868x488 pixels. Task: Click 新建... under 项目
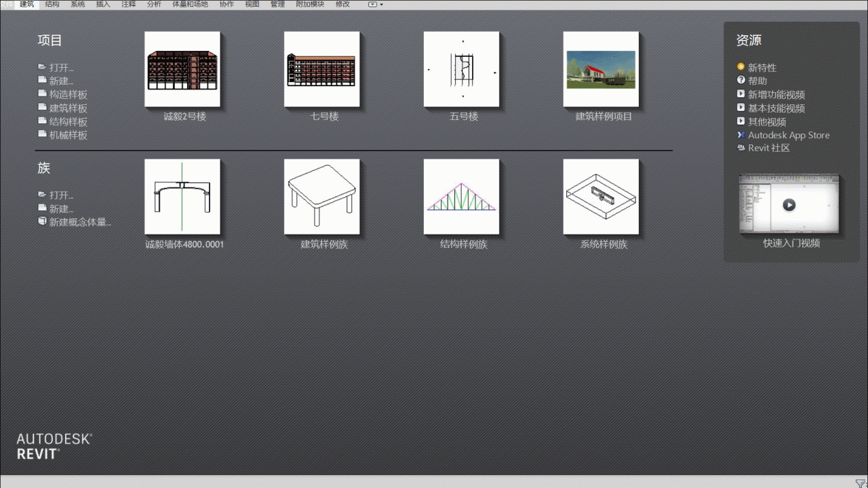coord(62,81)
